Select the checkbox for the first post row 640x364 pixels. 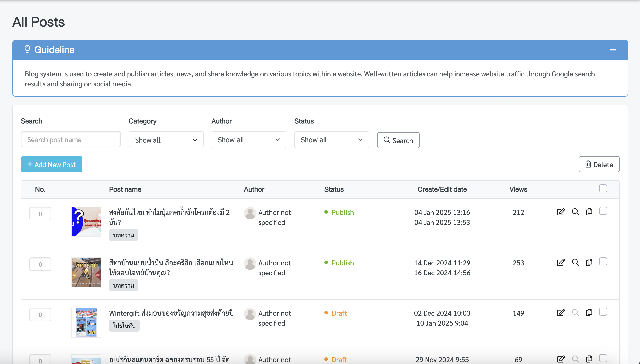[603, 211]
